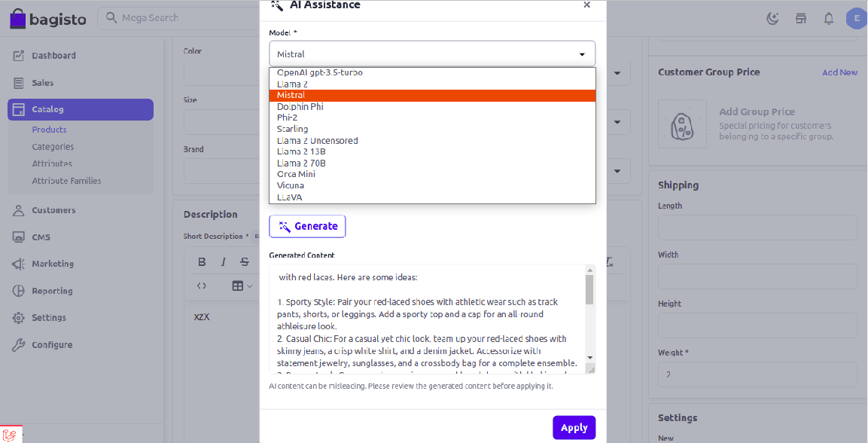
Task: Open notifications via the bell icon
Action: coord(828,18)
